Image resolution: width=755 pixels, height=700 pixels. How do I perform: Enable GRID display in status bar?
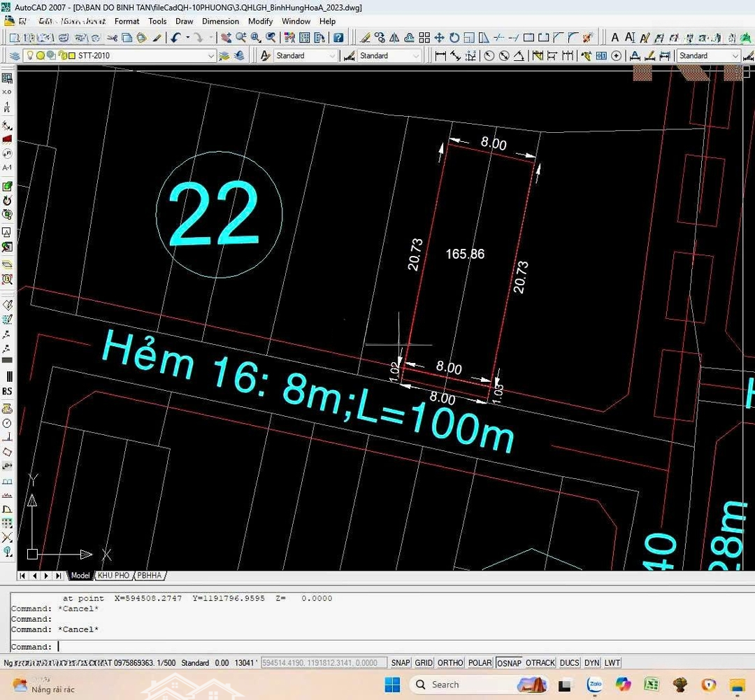(x=424, y=663)
